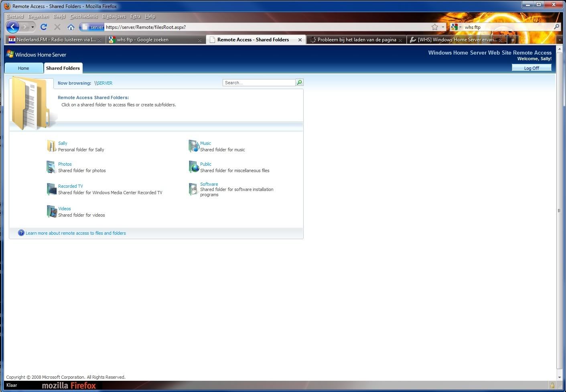Click the URL address field
Screen dimensions: 566x392
(x=267, y=27)
